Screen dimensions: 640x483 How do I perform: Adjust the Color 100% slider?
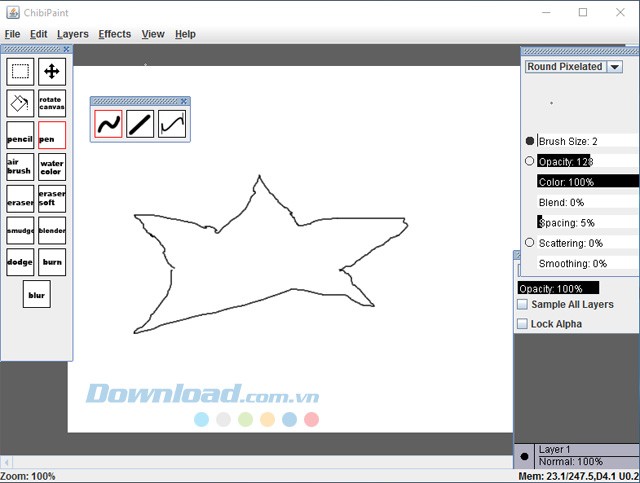tap(588, 182)
